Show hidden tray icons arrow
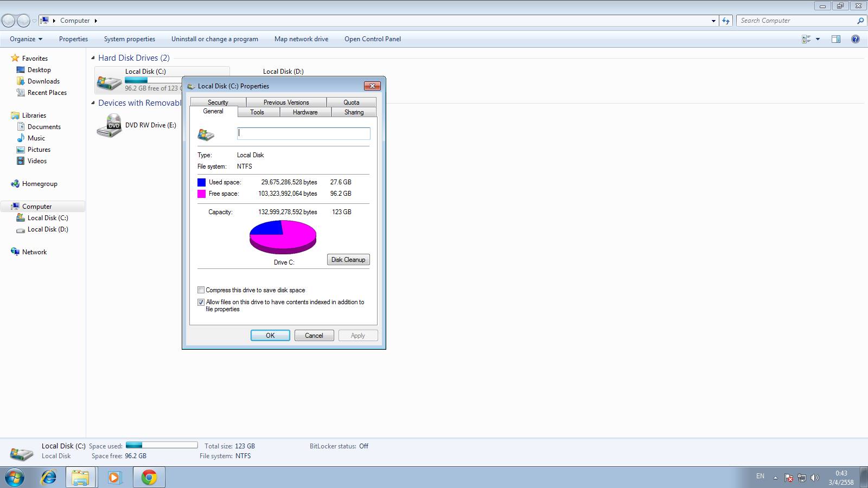The width and height of the screenshot is (868, 488). pyautogui.click(x=775, y=478)
